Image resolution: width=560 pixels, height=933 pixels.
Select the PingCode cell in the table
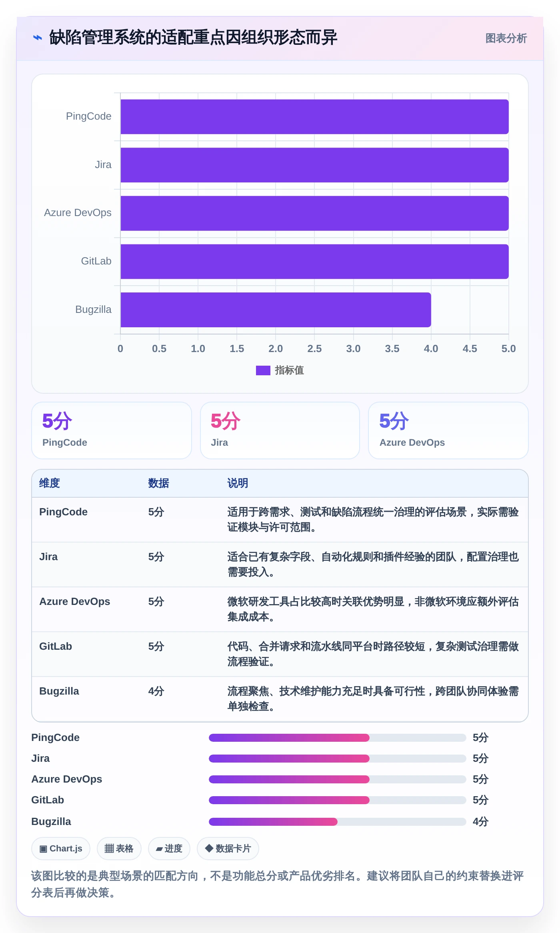tap(63, 512)
